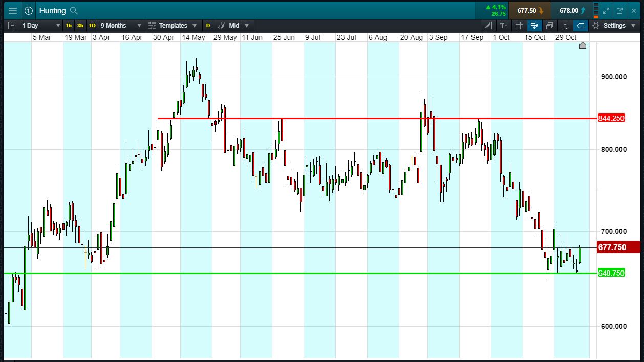The width and height of the screenshot is (644, 362).
Task: Click the candlestick chart type icon
Action: tap(222, 25)
